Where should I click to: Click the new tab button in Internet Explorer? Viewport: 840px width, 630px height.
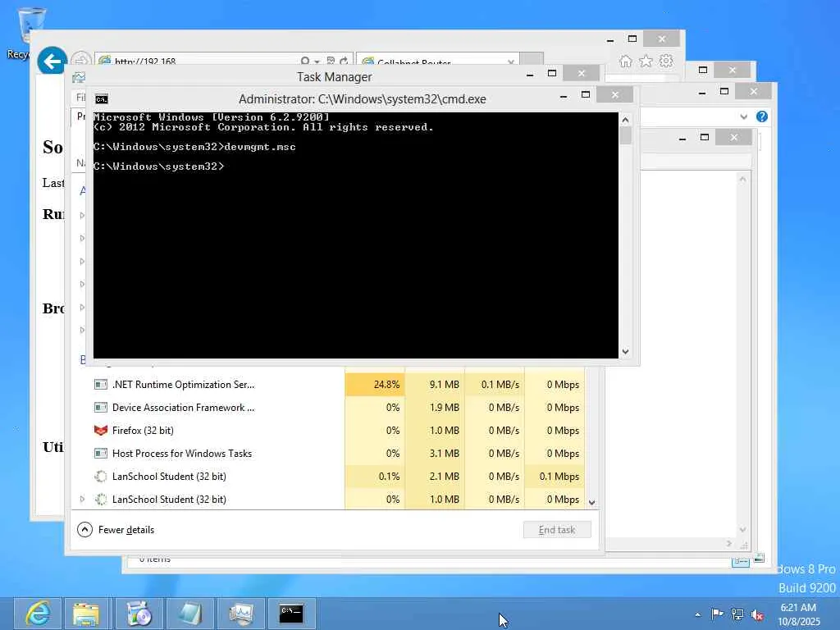tap(532, 60)
